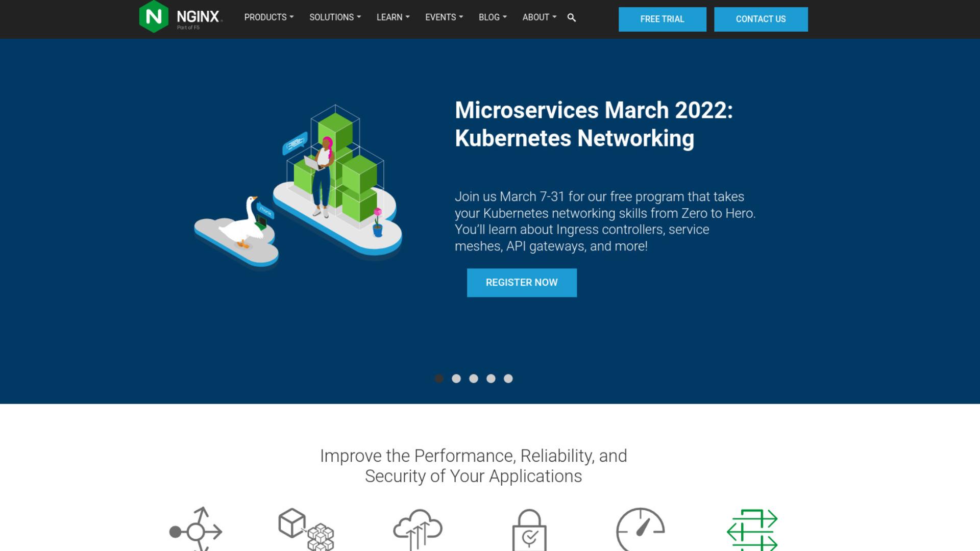Click the Microservices March 2022 headline

pos(594,124)
